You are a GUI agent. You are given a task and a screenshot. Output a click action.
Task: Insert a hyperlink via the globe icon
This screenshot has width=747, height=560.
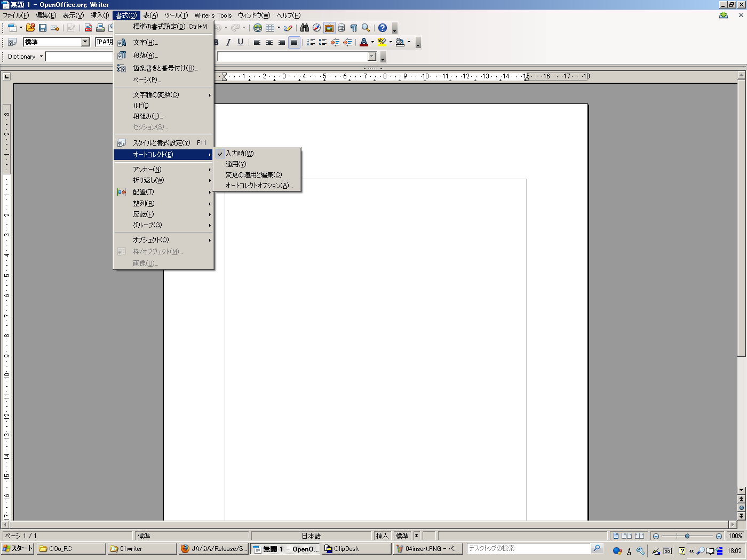258,28
